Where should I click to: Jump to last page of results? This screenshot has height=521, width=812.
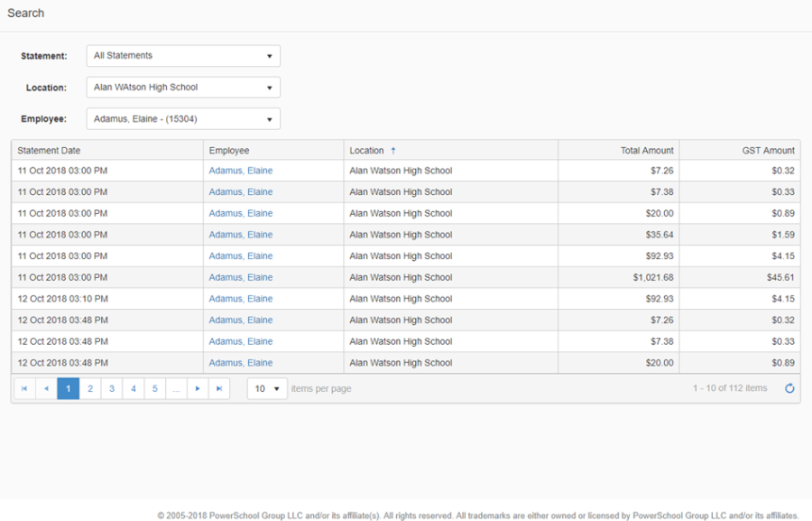pos(219,388)
